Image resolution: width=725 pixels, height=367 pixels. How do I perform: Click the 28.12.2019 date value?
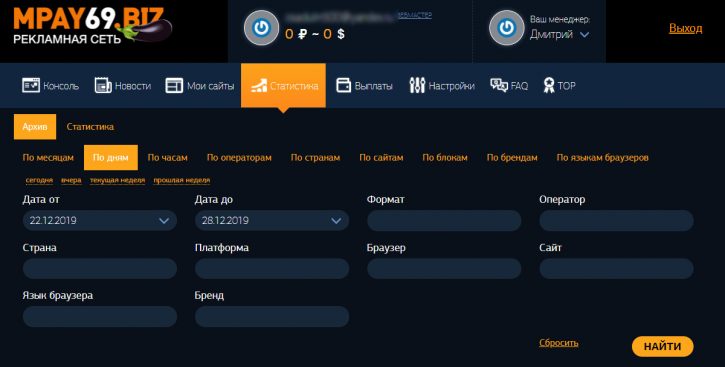[225, 221]
